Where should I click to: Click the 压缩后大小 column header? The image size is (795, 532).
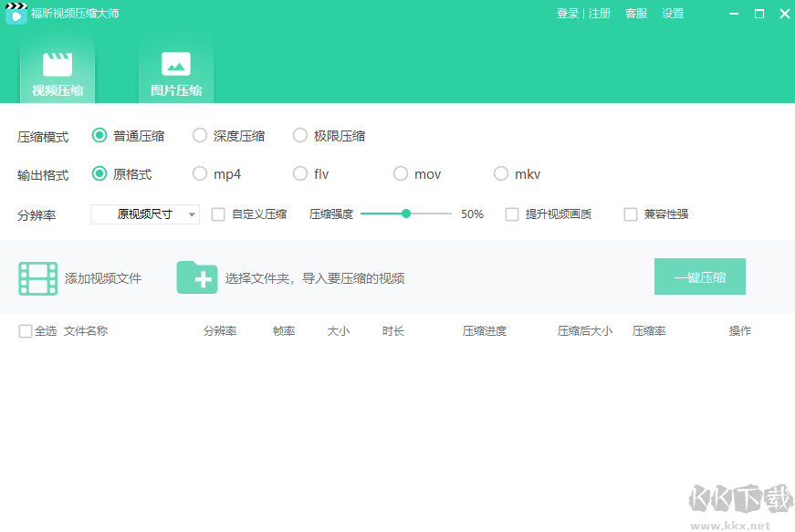[584, 331]
